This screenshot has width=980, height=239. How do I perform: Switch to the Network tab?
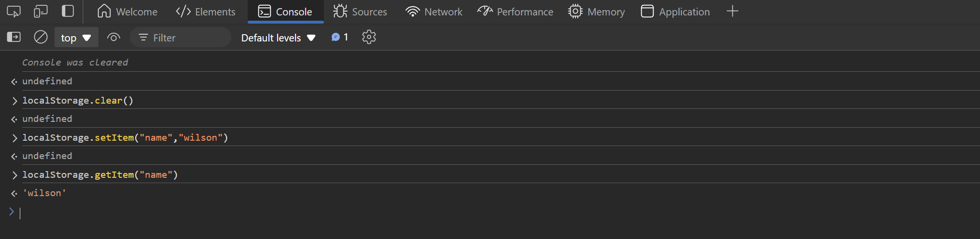tap(434, 12)
